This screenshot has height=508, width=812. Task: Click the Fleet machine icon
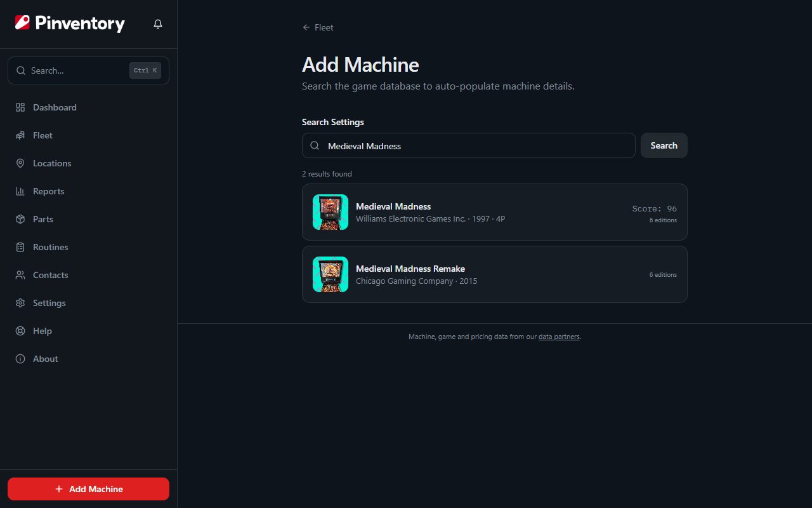pos(20,135)
